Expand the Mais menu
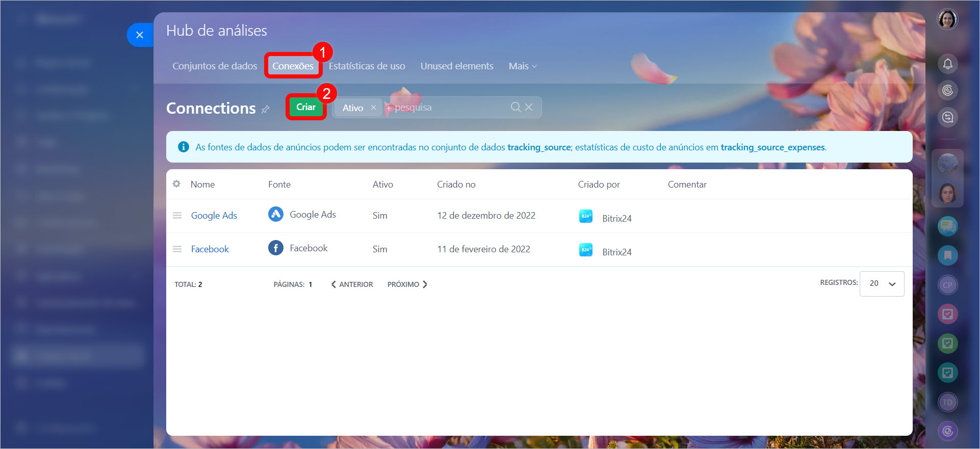 [523, 66]
